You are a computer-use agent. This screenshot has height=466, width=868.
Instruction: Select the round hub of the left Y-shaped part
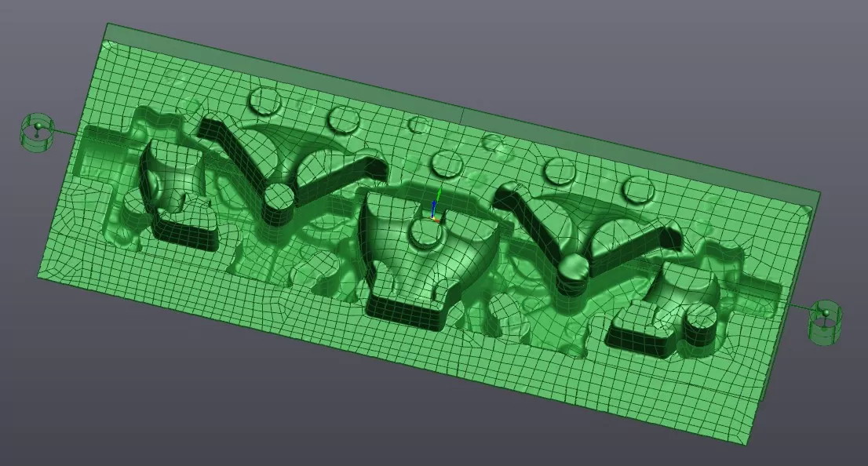(x=278, y=198)
